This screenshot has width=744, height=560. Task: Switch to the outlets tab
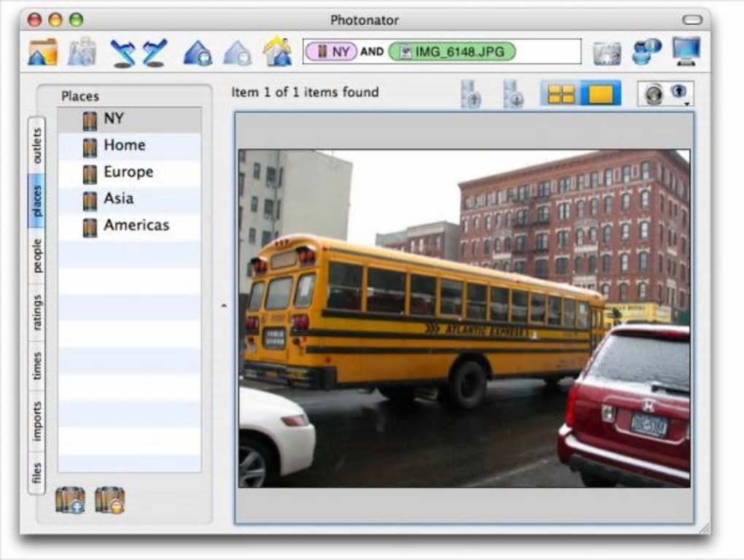[x=36, y=145]
